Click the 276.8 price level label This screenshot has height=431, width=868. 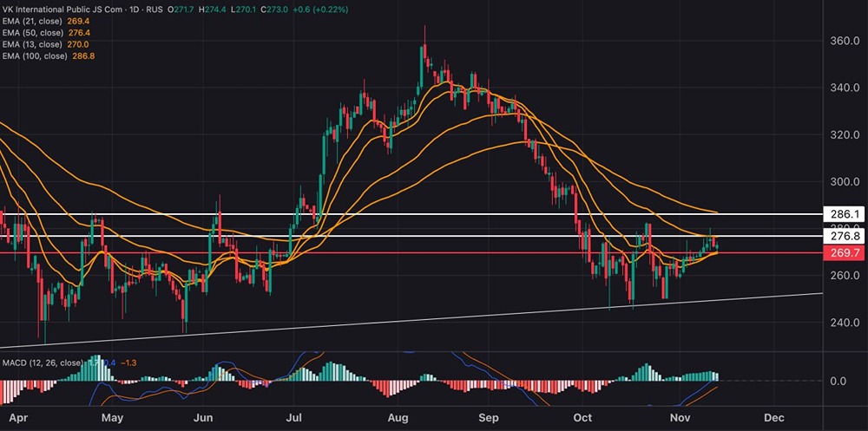pos(845,236)
